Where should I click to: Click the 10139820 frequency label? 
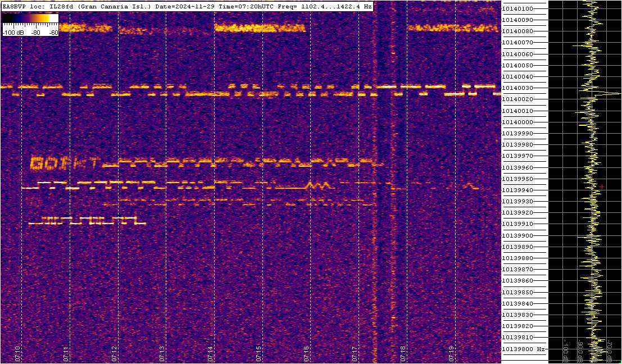[x=517, y=326]
